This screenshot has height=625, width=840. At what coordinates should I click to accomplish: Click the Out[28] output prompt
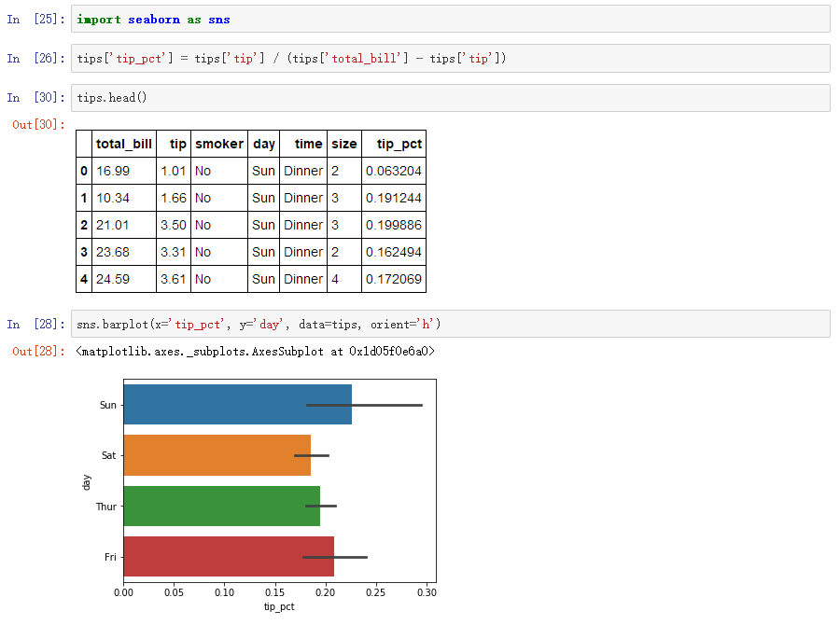coord(38,351)
